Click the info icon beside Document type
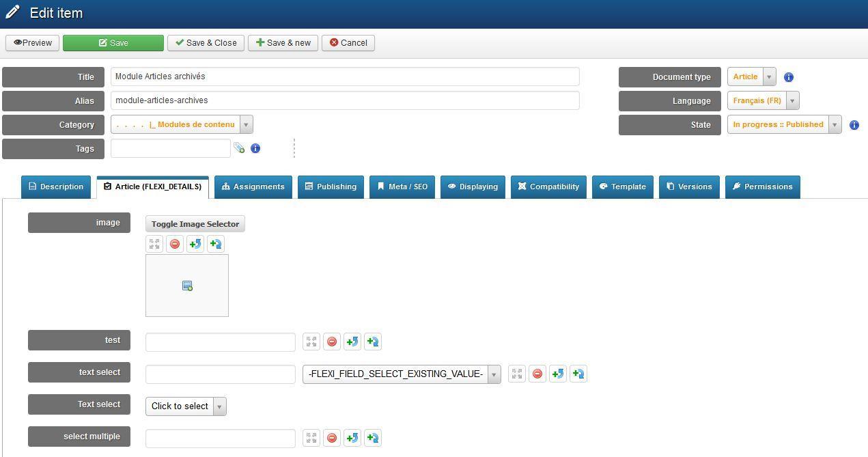868x457 pixels. 789,77
